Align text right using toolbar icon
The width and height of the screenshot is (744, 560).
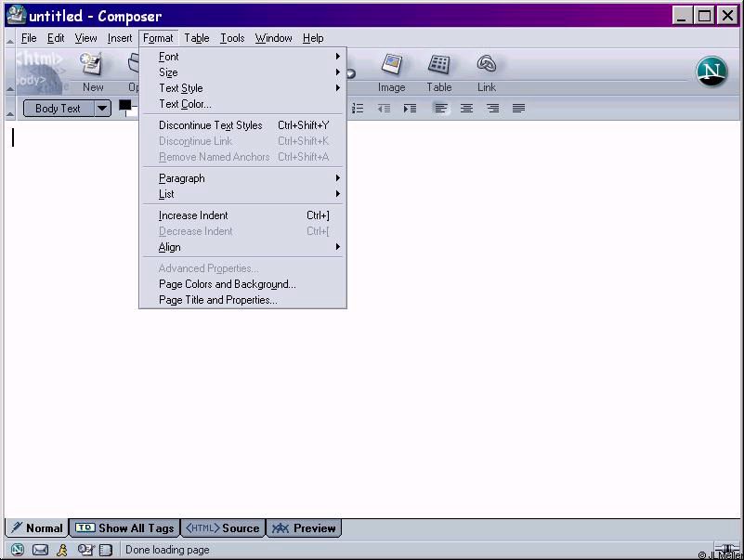[493, 109]
